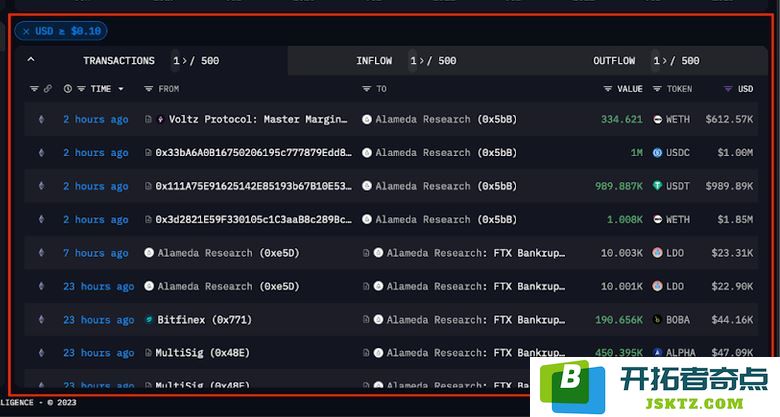Select the 989.887K value amount
This screenshot has height=417, width=780.
click(x=619, y=186)
